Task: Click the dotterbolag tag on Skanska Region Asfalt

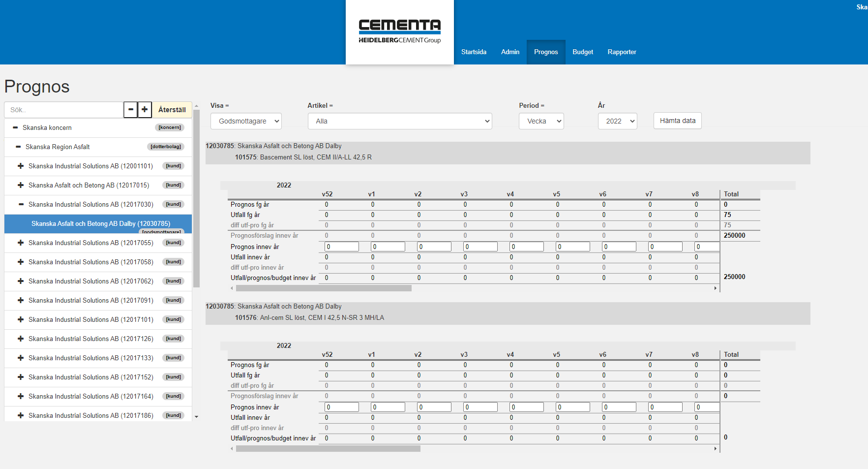Action: pos(166,147)
